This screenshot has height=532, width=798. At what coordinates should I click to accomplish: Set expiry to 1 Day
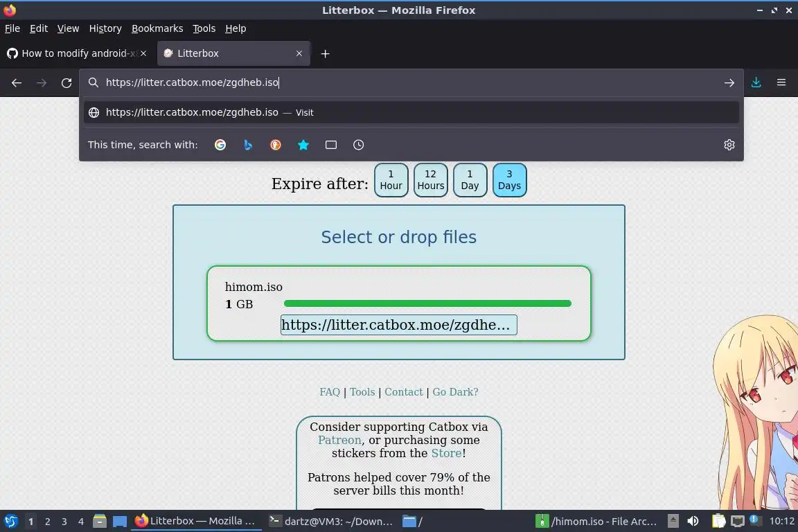470,180
